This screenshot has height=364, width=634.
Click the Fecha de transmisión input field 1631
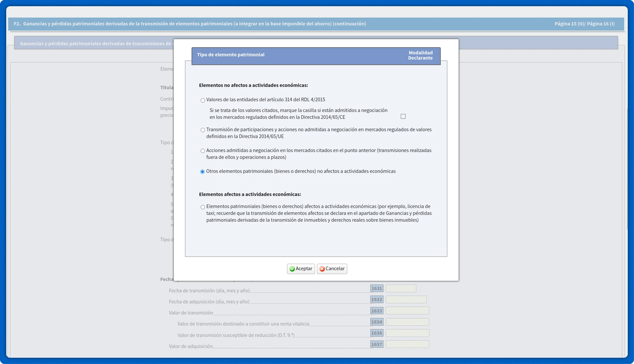click(401, 288)
